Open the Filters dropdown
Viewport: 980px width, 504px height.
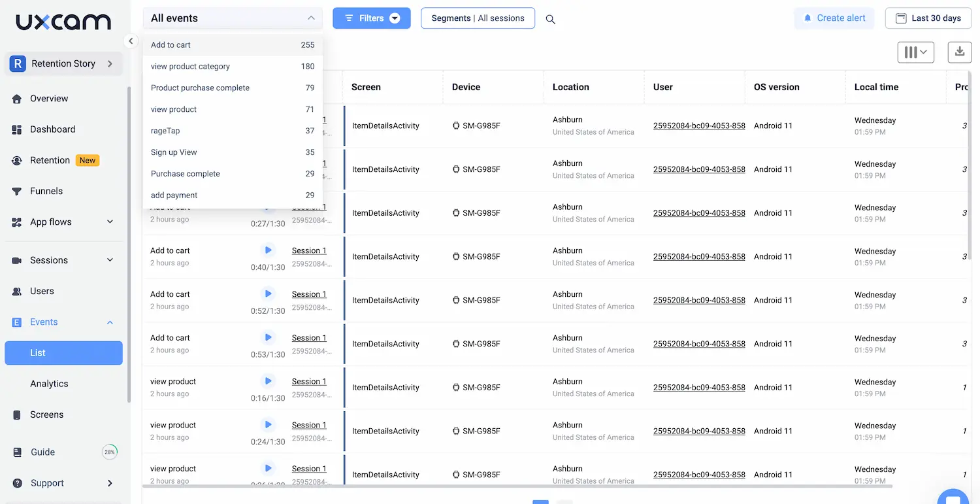click(x=372, y=18)
